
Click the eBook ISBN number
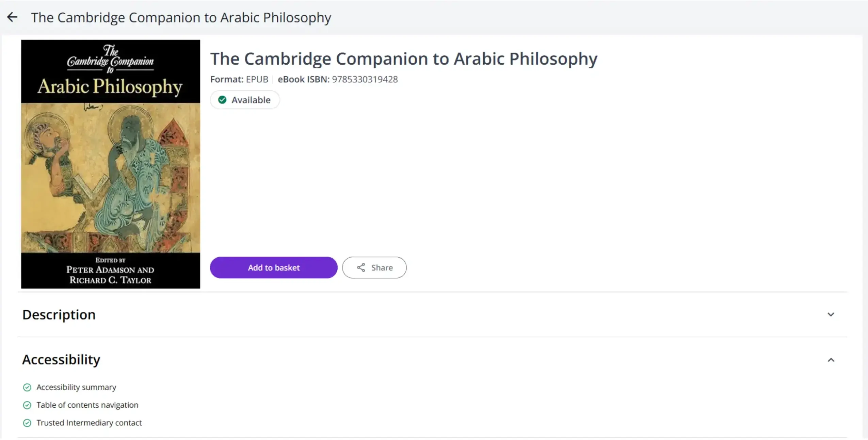(x=365, y=79)
